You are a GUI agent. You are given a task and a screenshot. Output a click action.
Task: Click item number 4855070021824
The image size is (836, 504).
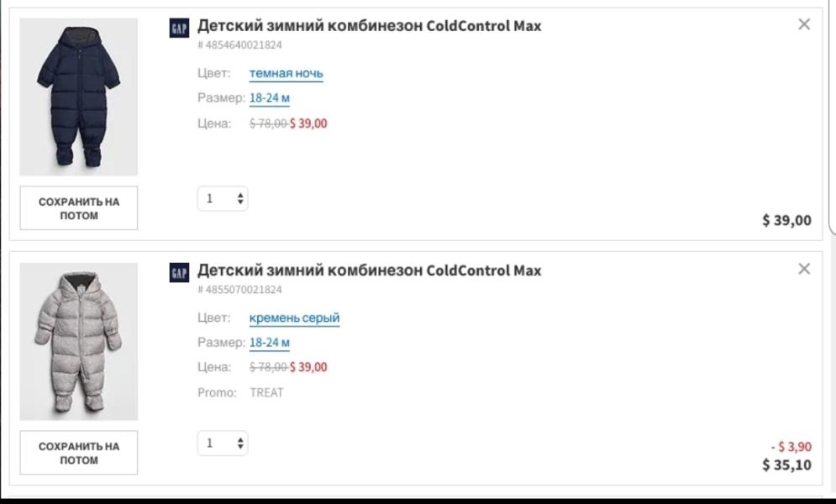[239, 289]
